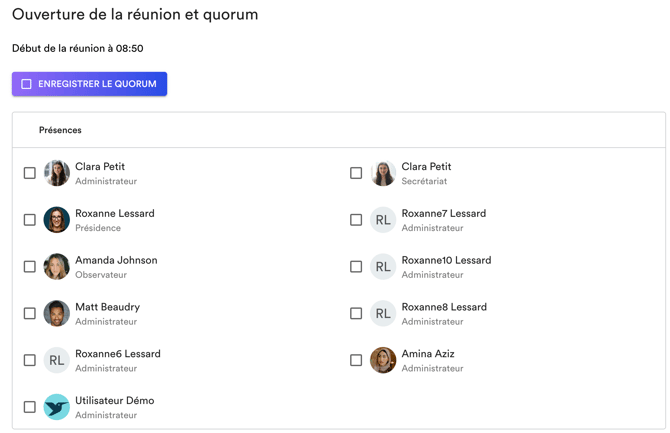Enable the checkbox for Utilisateur Démo
670x433 pixels.
(30, 407)
